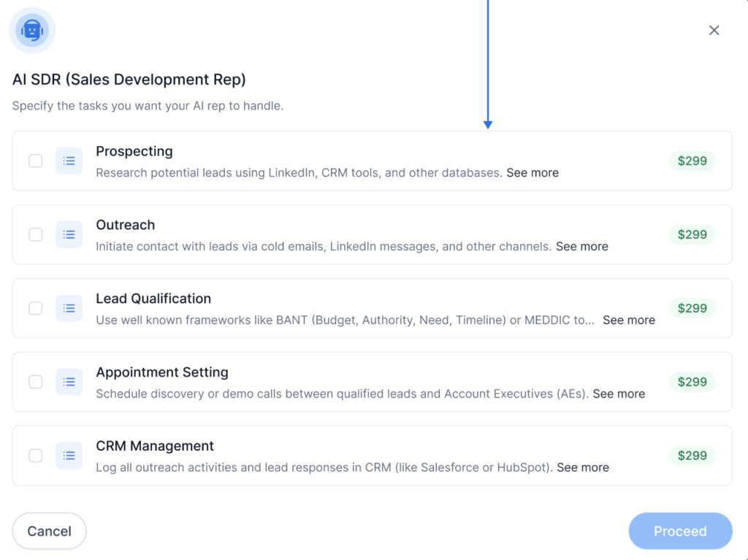Click the $299 badge on Lead Qualification

coord(692,308)
